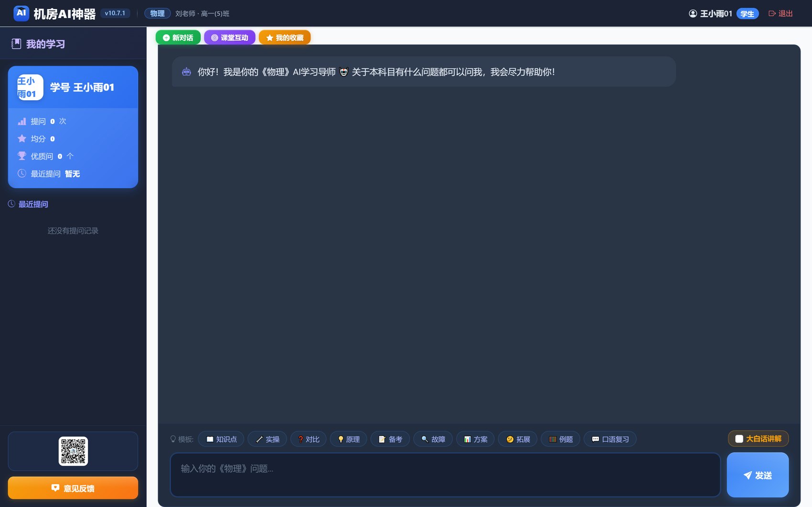Choose the 对比 template chip
The width and height of the screenshot is (812, 507).
pos(309,439)
